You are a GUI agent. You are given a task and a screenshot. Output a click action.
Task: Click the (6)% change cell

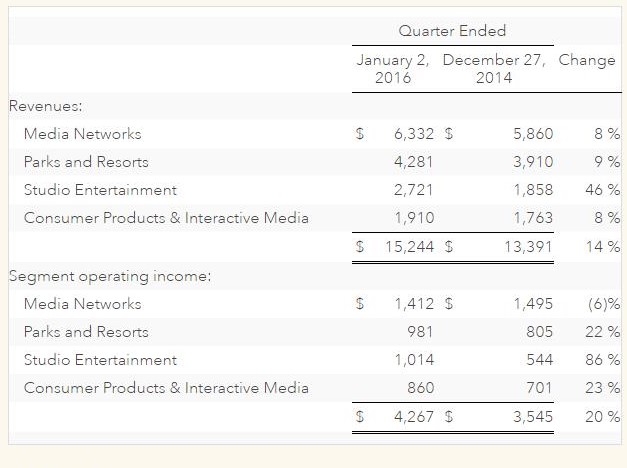coord(602,304)
